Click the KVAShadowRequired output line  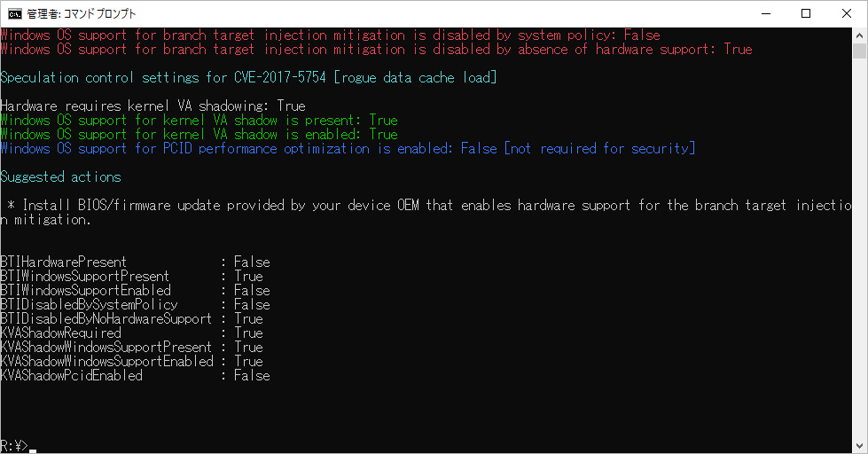[132, 333]
